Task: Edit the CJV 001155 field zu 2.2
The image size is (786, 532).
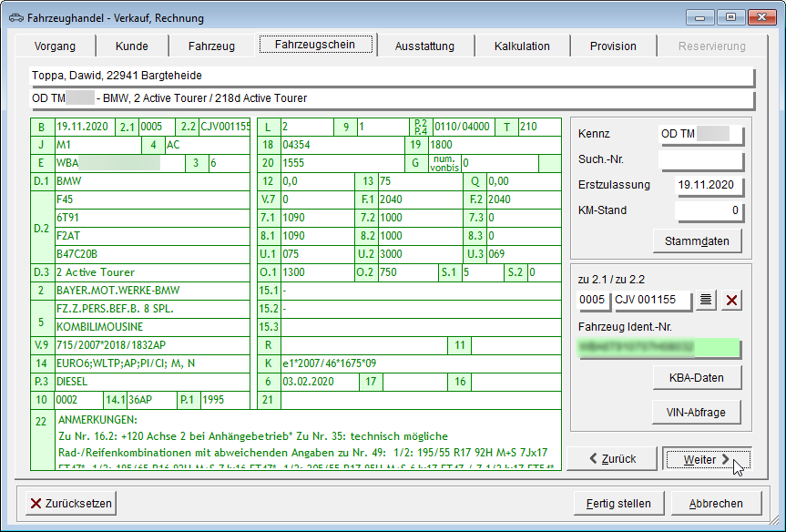Action: click(653, 300)
